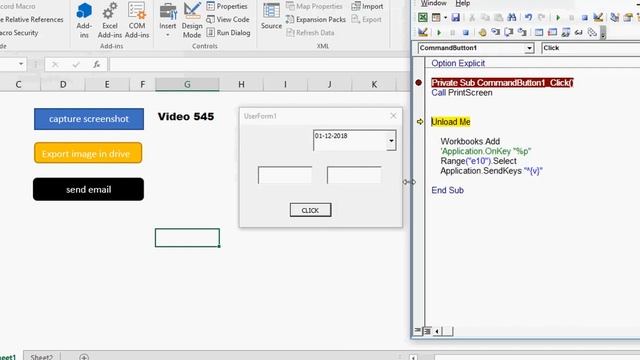Click the Reset square beside Toggle Breakpoint hand
The width and height of the screenshot is (640, 360).
click(x=466, y=32)
